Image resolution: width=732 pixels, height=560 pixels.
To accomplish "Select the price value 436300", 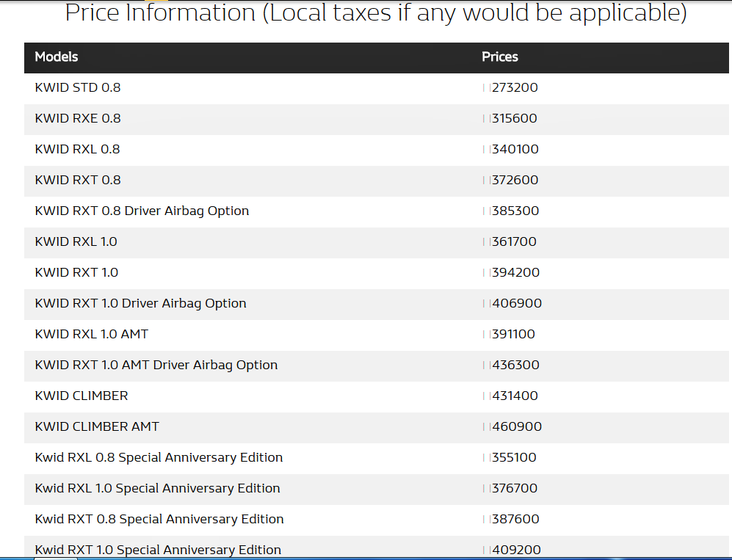I will coord(516,365).
